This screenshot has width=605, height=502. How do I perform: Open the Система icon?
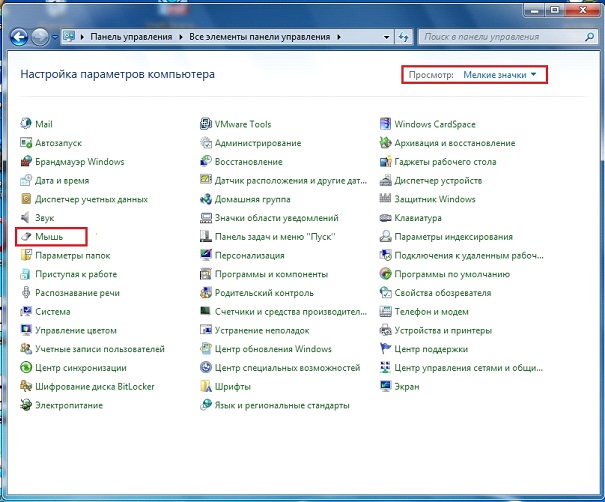[x=26, y=311]
